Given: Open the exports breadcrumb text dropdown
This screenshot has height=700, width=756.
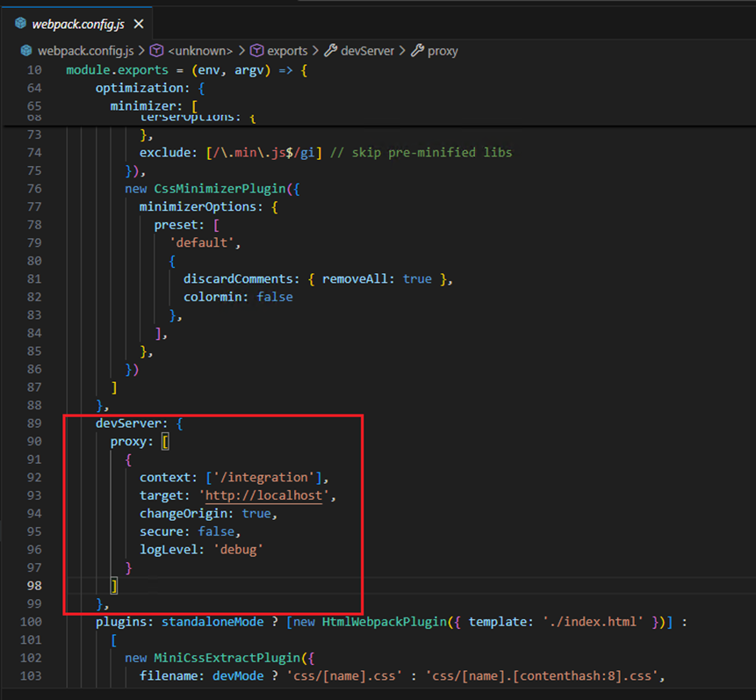Looking at the screenshot, I should pos(288,51).
